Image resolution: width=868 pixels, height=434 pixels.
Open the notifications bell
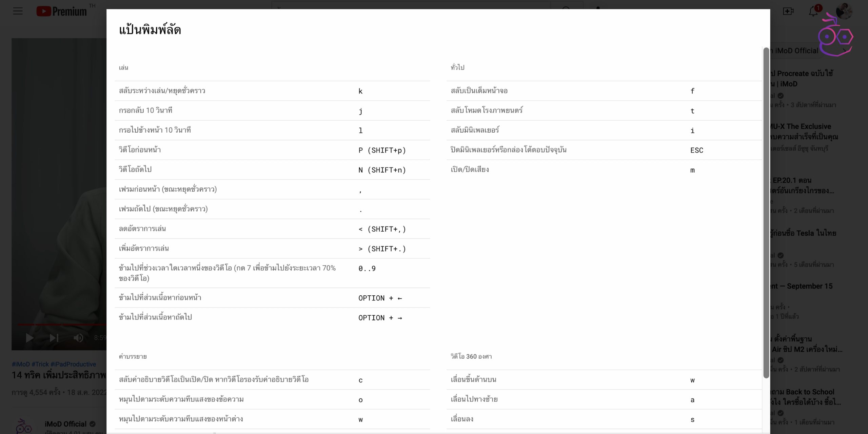(x=813, y=12)
